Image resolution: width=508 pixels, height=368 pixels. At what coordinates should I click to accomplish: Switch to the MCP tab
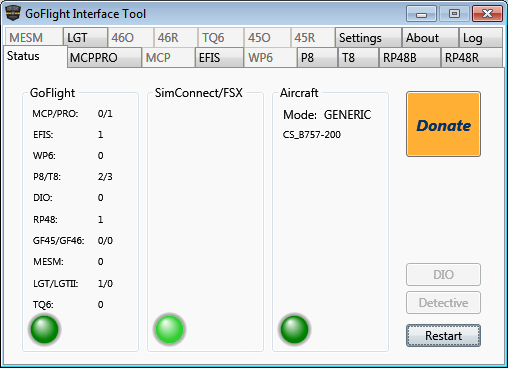(x=168, y=58)
